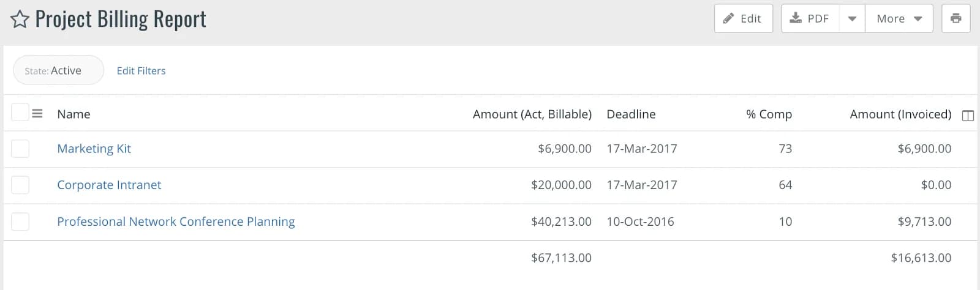Viewport: 980px width, 290px height.
Task: Click the PDF download button
Action: 810,18
